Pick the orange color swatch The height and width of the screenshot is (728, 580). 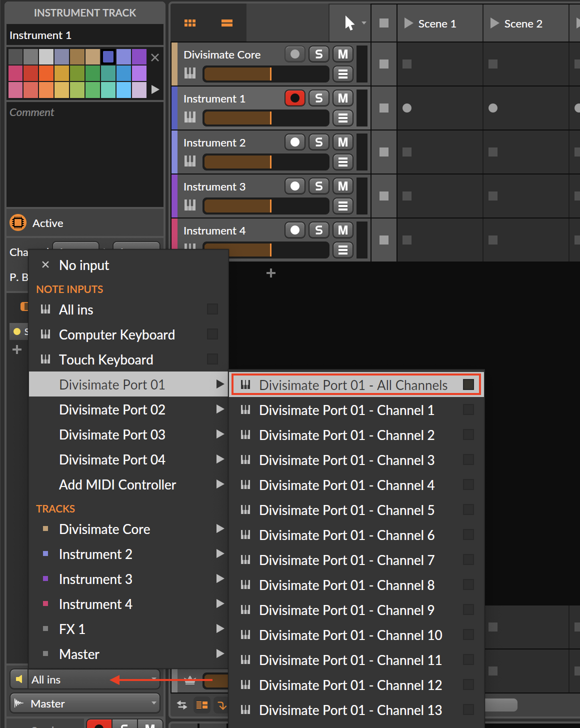46,73
